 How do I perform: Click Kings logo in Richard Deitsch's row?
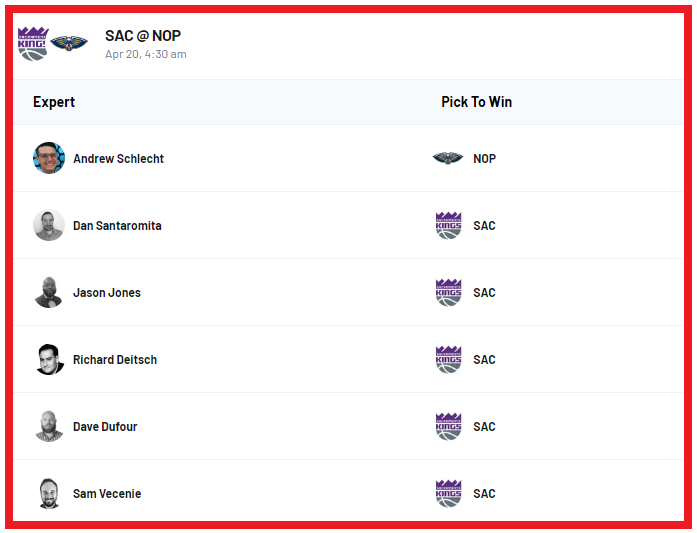point(449,360)
